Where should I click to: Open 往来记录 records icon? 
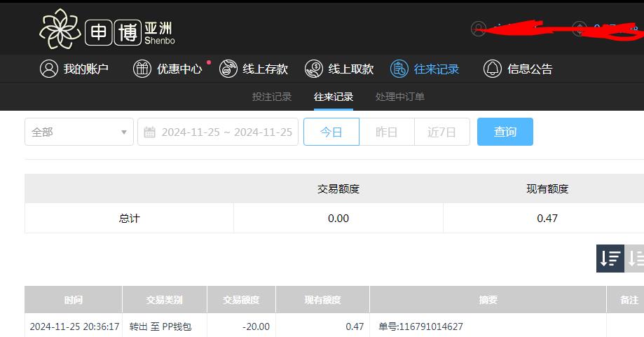click(399, 69)
